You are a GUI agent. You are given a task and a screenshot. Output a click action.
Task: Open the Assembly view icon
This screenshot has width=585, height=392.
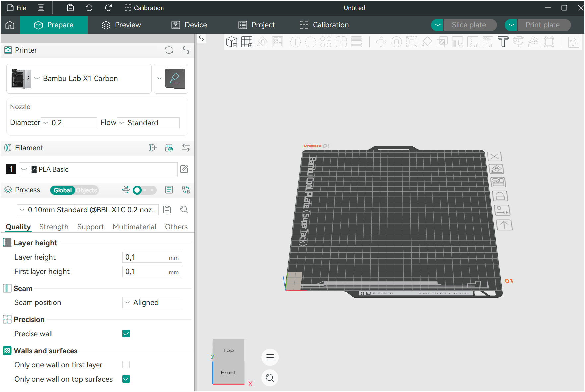click(x=573, y=42)
